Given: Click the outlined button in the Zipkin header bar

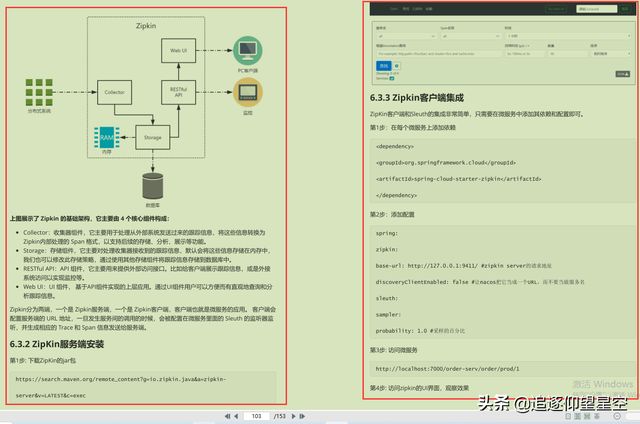Looking at the screenshot, I should [556, 9].
